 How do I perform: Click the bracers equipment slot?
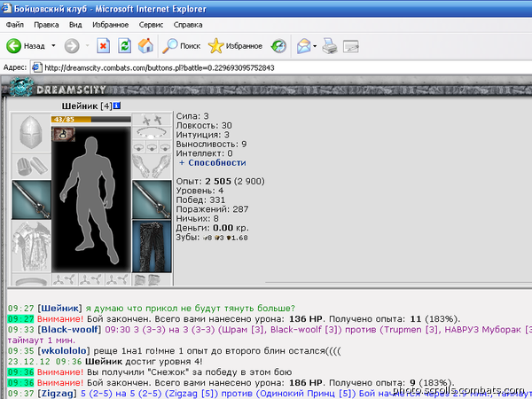[x=31, y=167]
